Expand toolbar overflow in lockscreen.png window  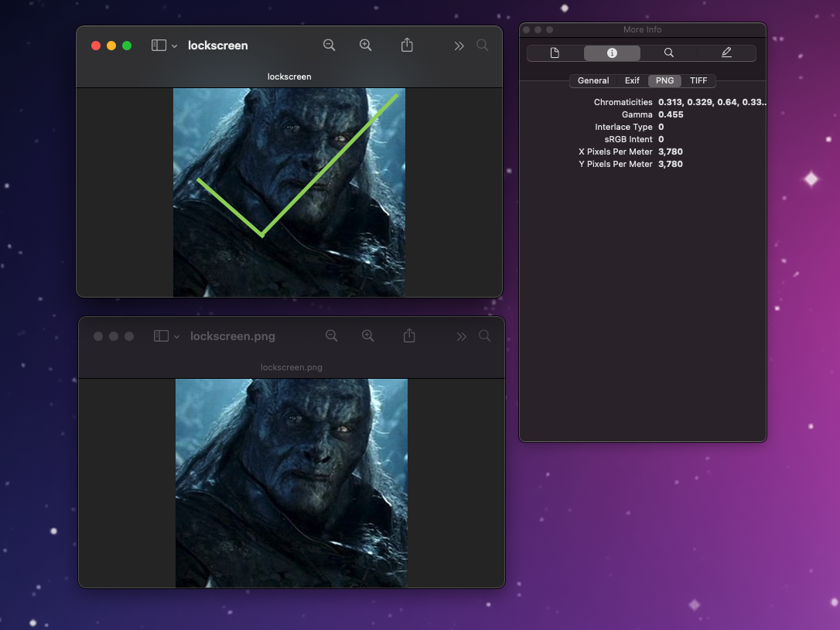click(461, 337)
